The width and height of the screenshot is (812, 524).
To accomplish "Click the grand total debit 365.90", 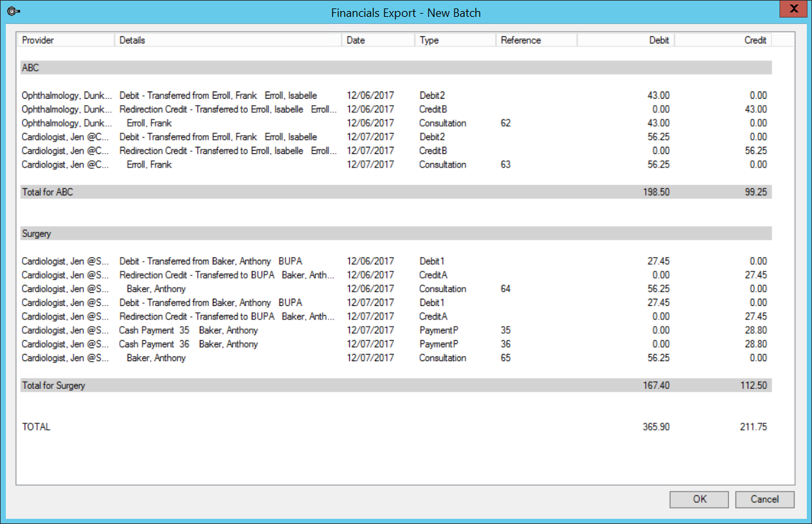I will tap(656, 427).
